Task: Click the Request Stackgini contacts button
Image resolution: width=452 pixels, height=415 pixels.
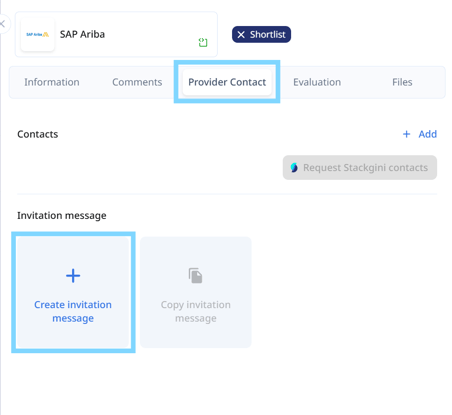Action: click(360, 167)
